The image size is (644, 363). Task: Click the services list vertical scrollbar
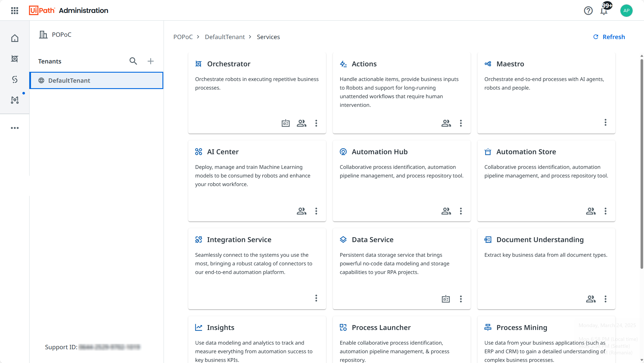pyautogui.click(x=642, y=164)
